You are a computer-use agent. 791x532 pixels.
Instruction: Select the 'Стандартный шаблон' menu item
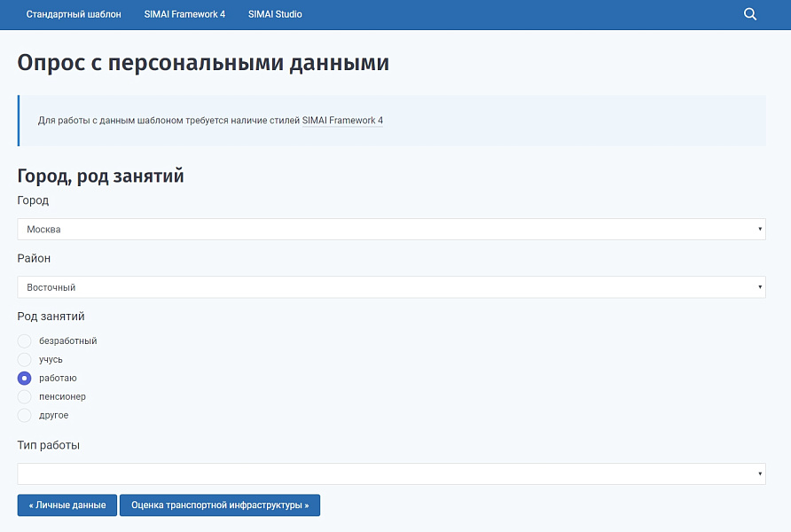click(74, 14)
